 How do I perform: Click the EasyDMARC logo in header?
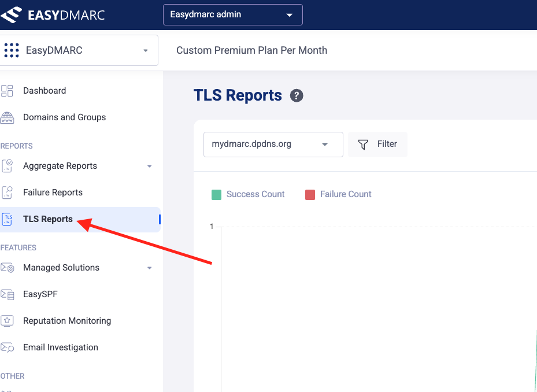pos(53,14)
